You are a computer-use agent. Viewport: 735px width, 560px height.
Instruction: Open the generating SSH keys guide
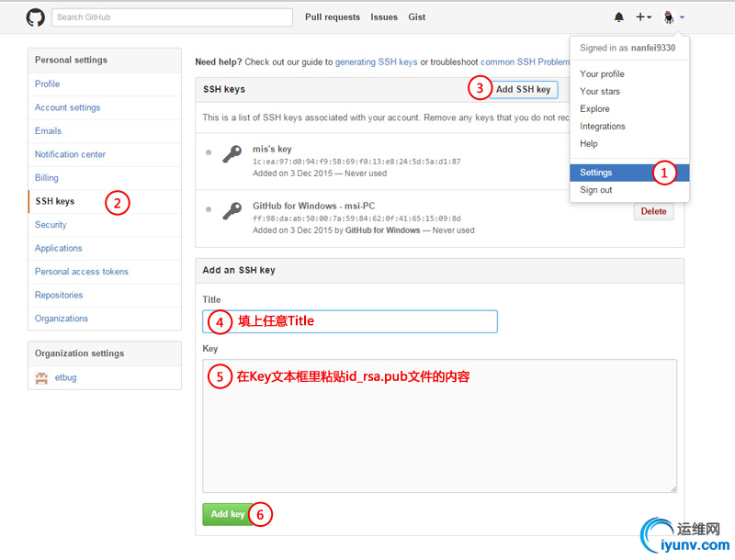click(x=376, y=62)
